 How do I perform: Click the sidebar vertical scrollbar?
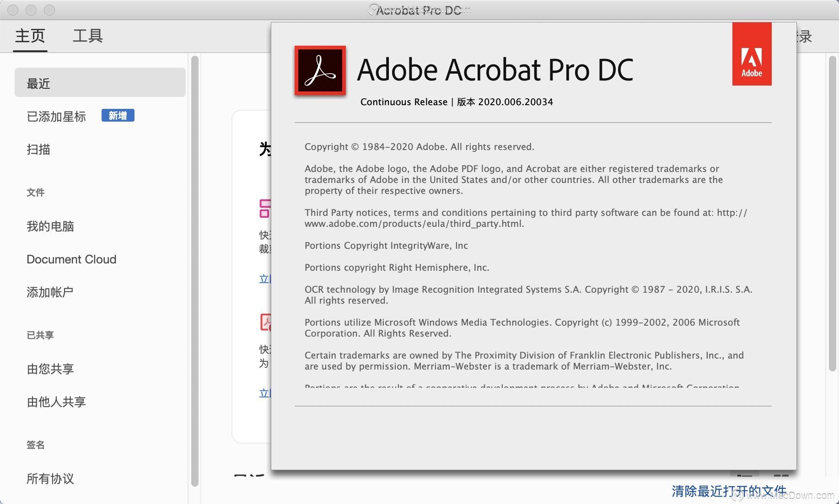194,271
